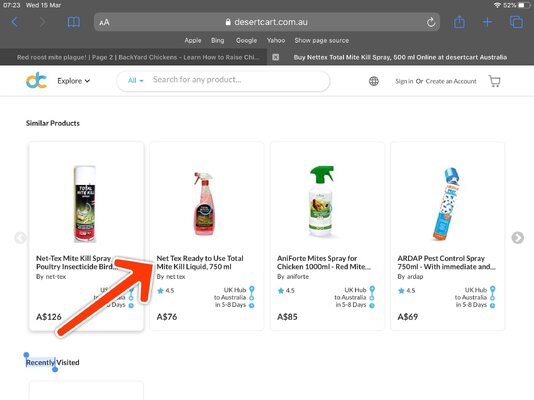Reload the page with the refresh icon

point(431,22)
